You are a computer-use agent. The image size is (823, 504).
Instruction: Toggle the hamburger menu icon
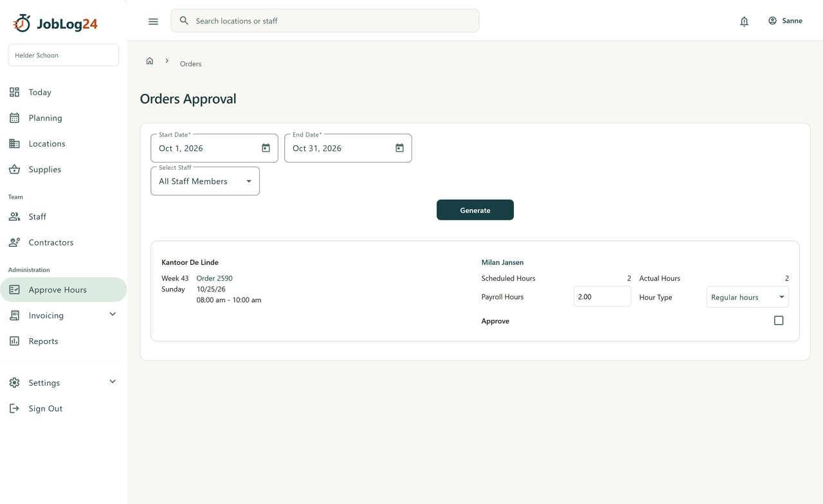pyautogui.click(x=153, y=21)
